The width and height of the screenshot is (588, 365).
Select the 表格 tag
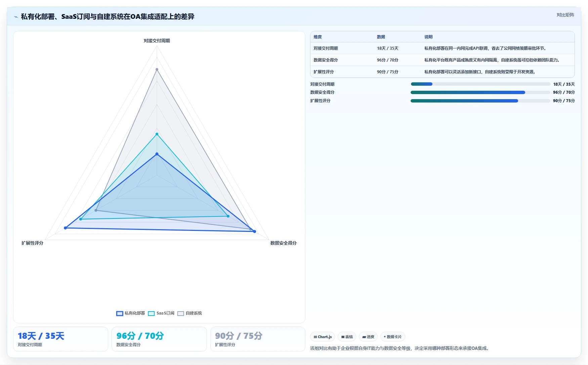pos(347,337)
